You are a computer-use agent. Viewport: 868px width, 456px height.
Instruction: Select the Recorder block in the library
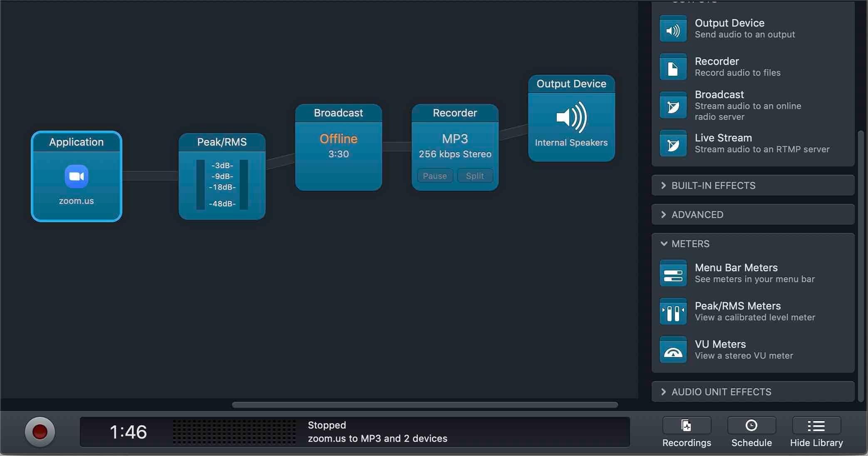point(753,67)
